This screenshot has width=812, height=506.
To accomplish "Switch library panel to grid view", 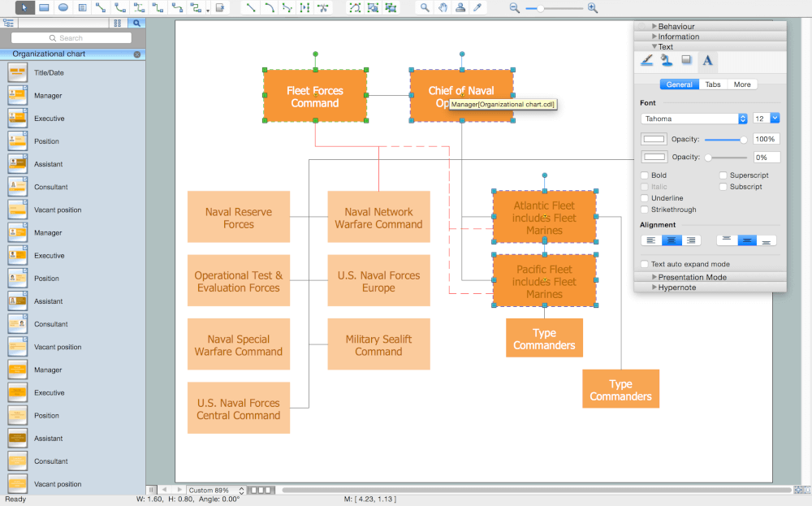I will coord(118,23).
